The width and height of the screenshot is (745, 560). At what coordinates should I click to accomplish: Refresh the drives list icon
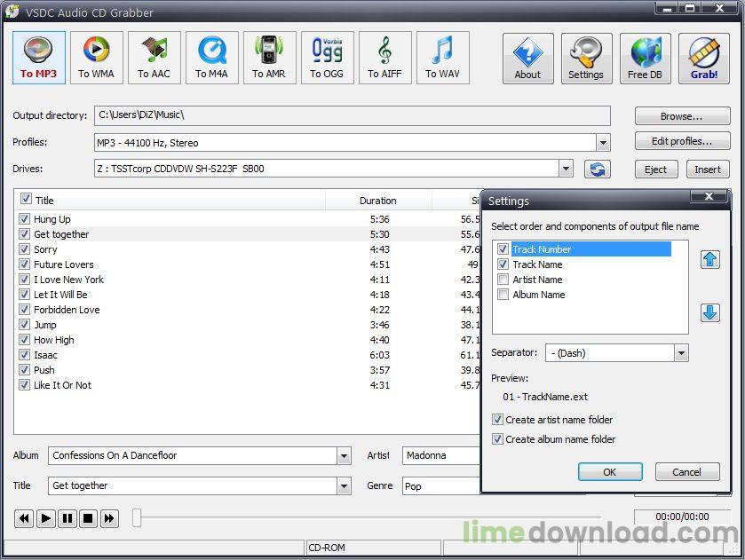pyautogui.click(x=598, y=170)
